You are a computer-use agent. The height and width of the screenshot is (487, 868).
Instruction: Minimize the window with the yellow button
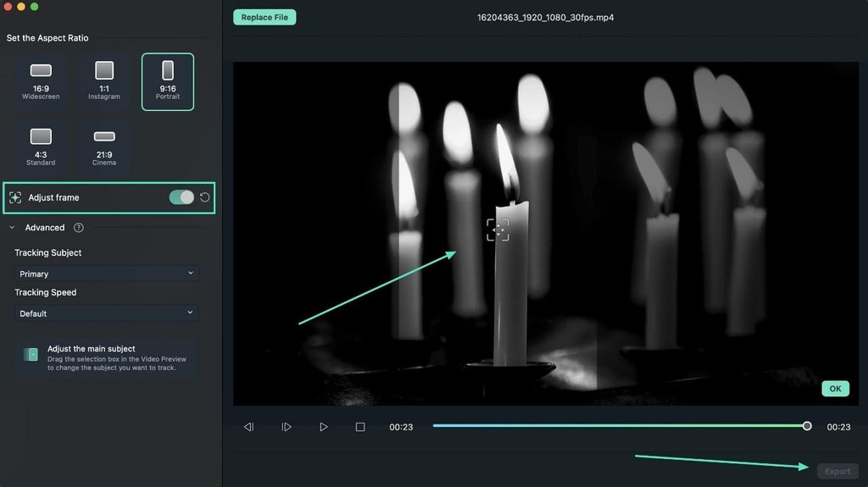click(21, 7)
